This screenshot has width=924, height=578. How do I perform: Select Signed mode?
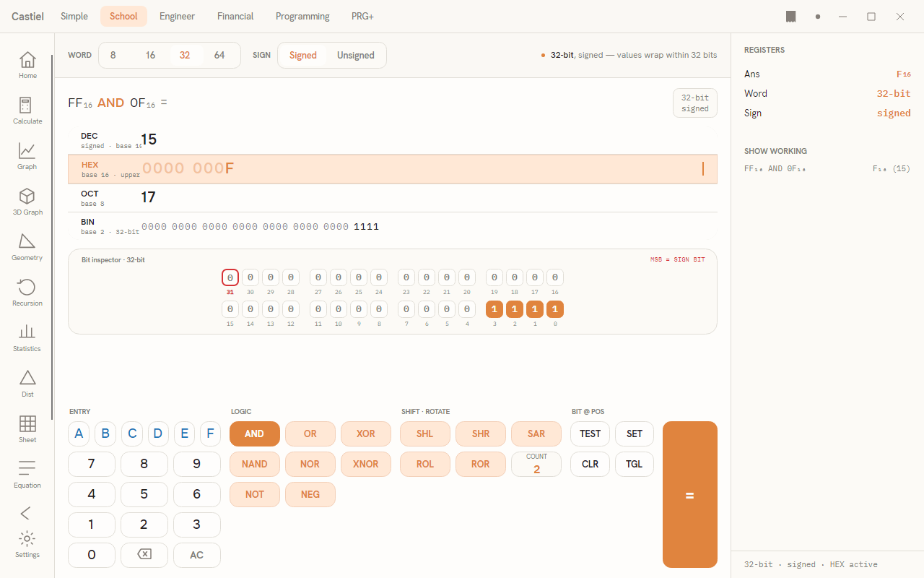303,55
